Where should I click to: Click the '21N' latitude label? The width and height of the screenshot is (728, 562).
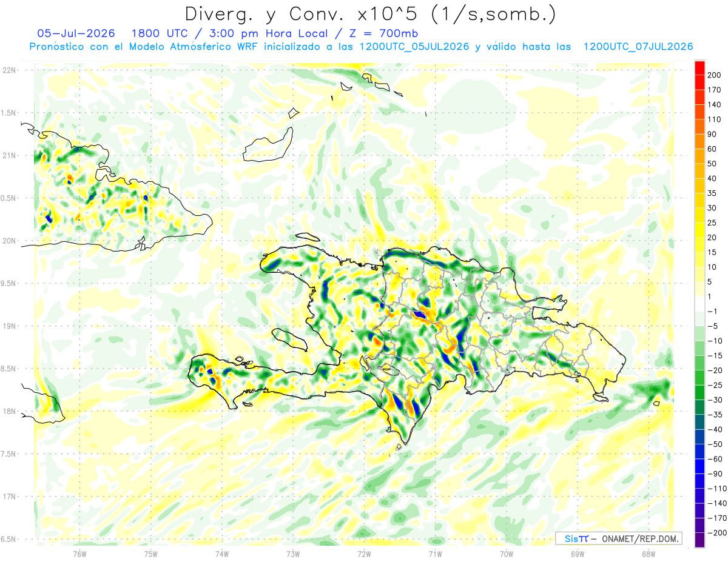click(x=9, y=155)
